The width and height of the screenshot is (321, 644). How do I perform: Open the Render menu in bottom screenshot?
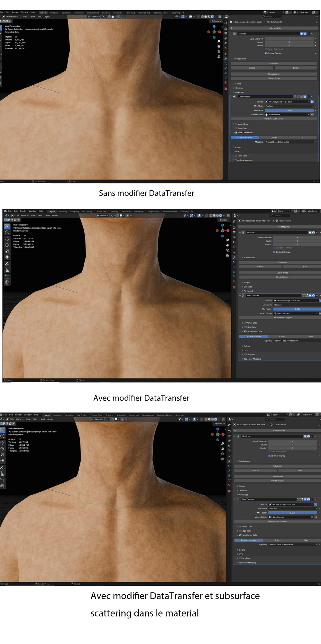pyautogui.click(x=18, y=415)
